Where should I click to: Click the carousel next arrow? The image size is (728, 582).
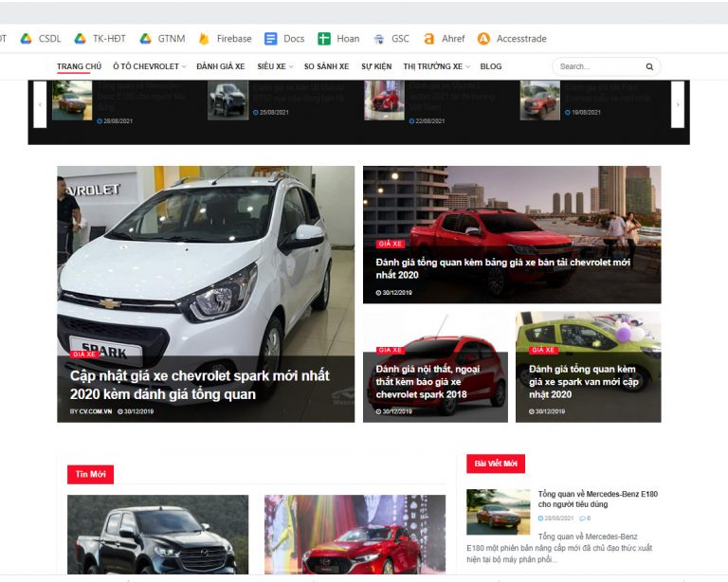coord(678,104)
